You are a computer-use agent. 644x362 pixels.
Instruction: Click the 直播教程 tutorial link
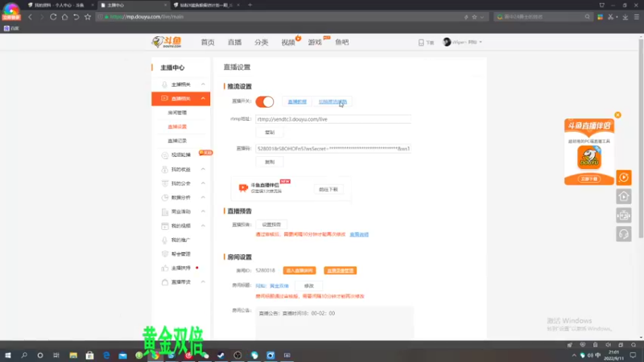(297, 102)
